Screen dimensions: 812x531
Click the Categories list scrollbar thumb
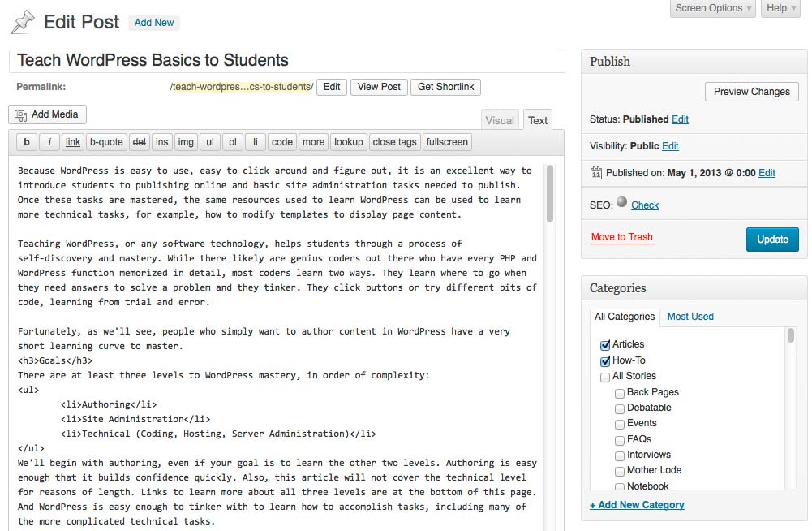coord(791,335)
